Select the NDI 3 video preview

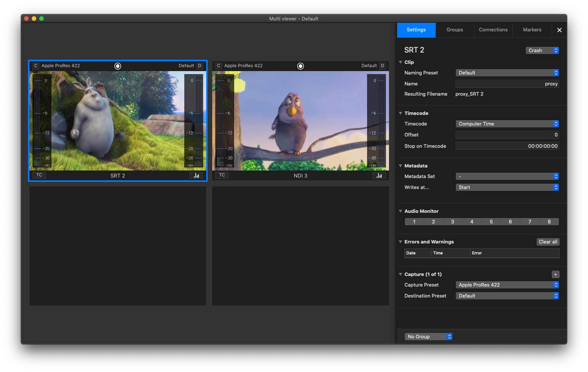click(x=301, y=121)
